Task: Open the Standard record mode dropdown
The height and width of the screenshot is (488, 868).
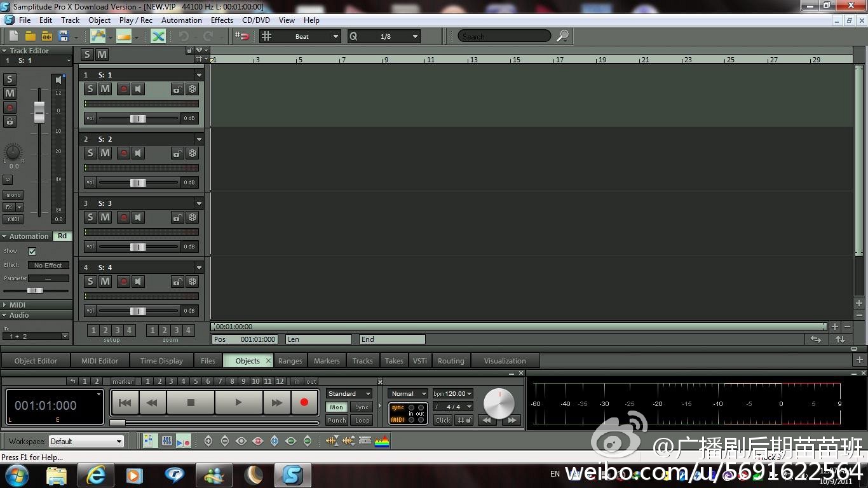Action: [x=349, y=393]
